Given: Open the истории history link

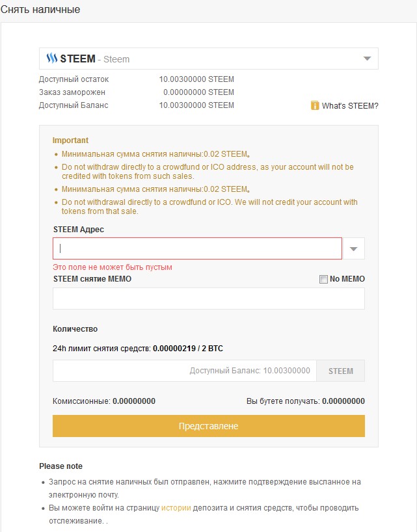Looking at the screenshot, I should click(x=176, y=508).
